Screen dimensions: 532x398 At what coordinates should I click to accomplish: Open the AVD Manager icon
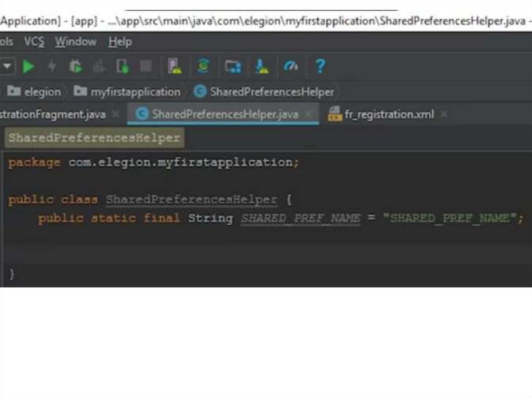click(175, 66)
